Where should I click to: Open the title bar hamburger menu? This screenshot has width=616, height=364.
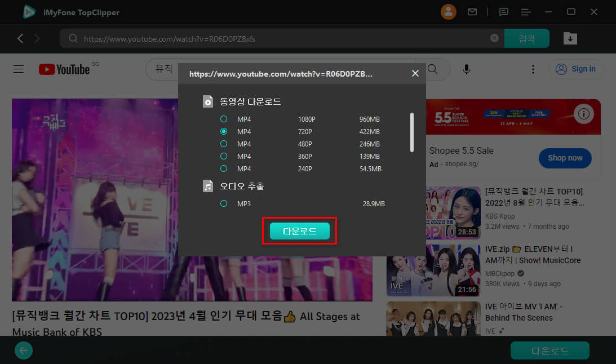[526, 12]
